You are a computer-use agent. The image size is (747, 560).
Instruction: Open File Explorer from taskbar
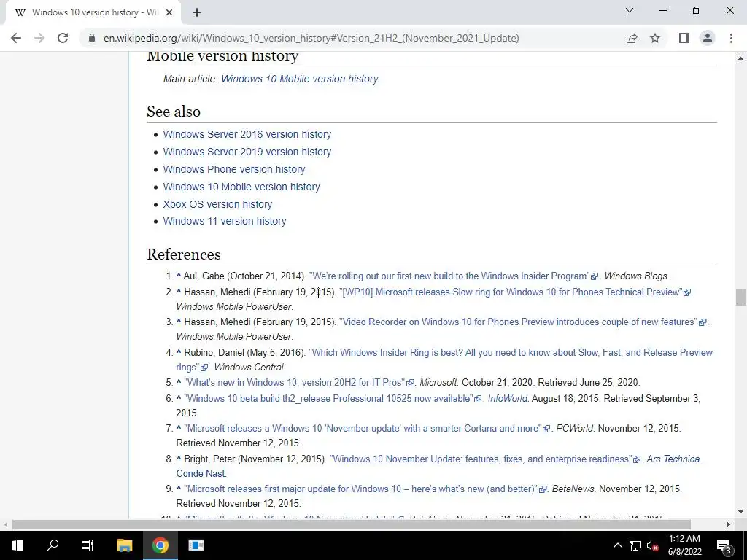click(x=124, y=545)
